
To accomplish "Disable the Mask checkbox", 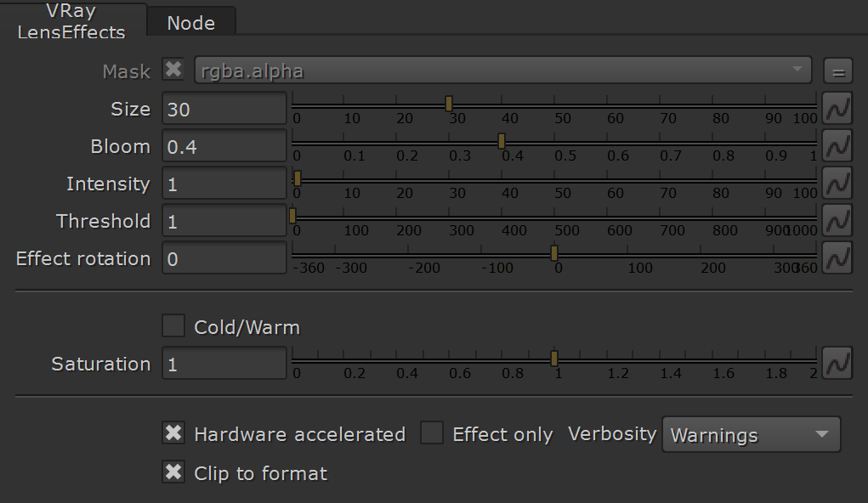I will pyautogui.click(x=173, y=70).
